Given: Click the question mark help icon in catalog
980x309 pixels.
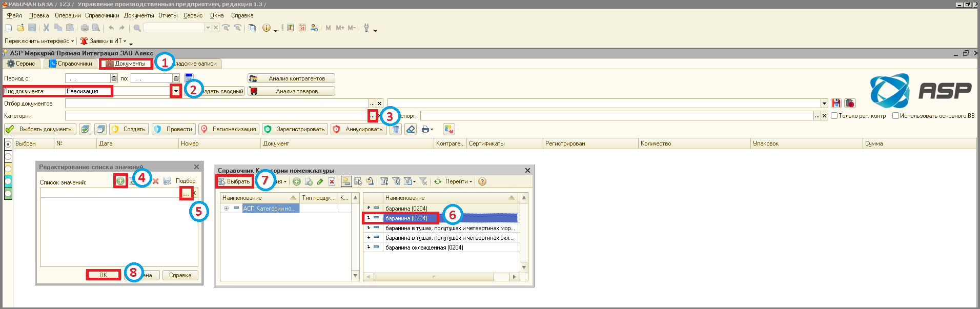Looking at the screenshot, I should point(482,181).
